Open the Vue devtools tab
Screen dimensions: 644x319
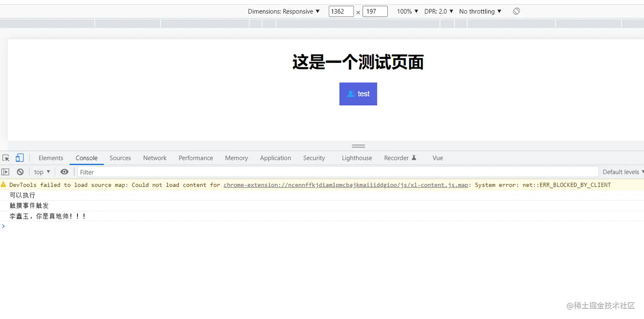click(437, 158)
